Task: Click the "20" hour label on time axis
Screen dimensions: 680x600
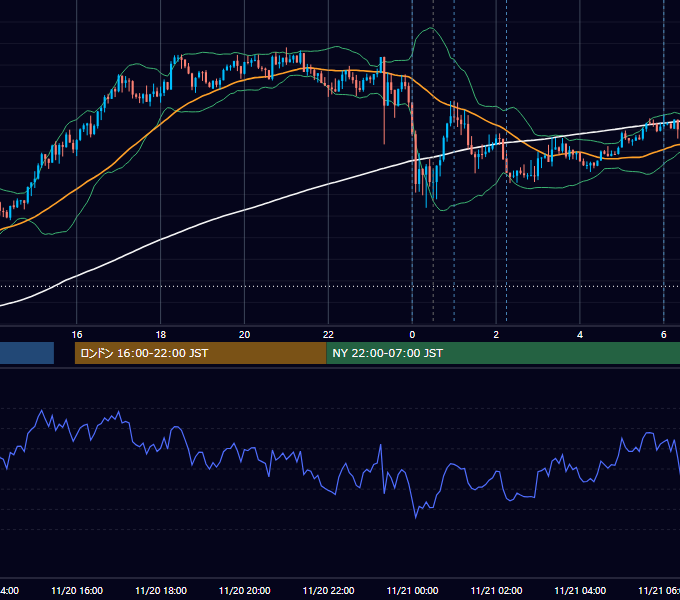Action: click(x=245, y=334)
